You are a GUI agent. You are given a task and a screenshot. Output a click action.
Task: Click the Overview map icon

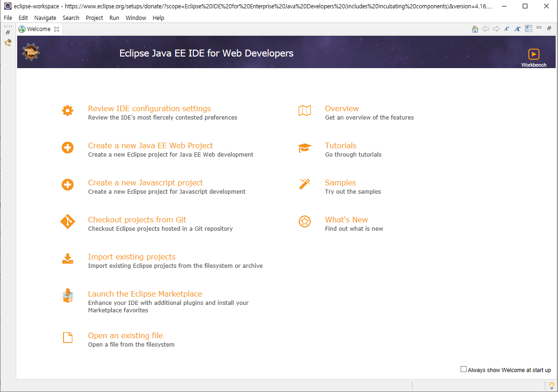pos(305,111)
